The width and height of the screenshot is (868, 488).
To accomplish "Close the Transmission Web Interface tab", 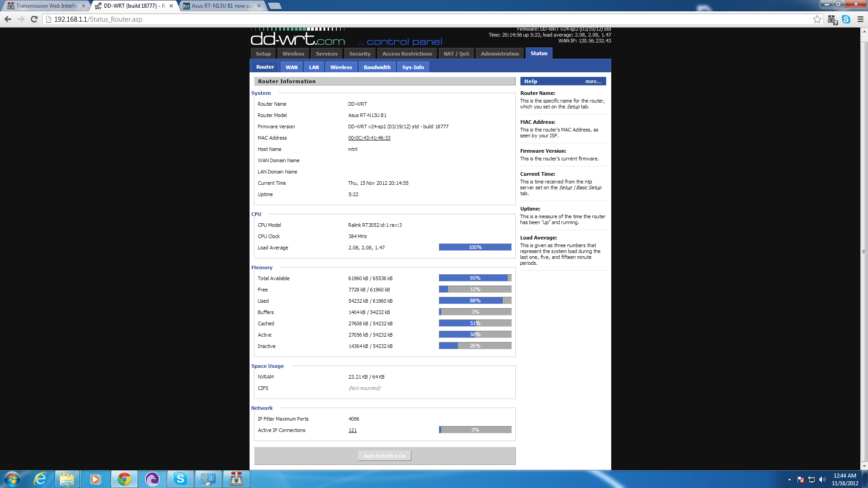I will pos(84,6).
